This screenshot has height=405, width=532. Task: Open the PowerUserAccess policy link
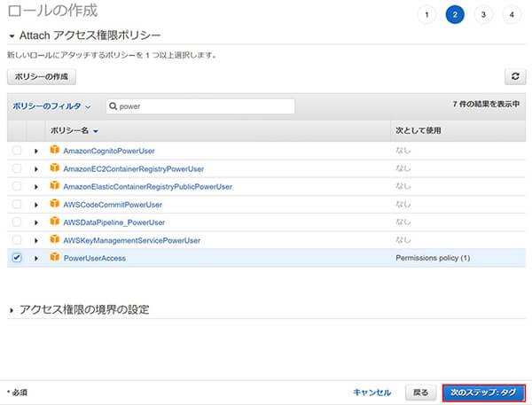click(x=95, y=258)
